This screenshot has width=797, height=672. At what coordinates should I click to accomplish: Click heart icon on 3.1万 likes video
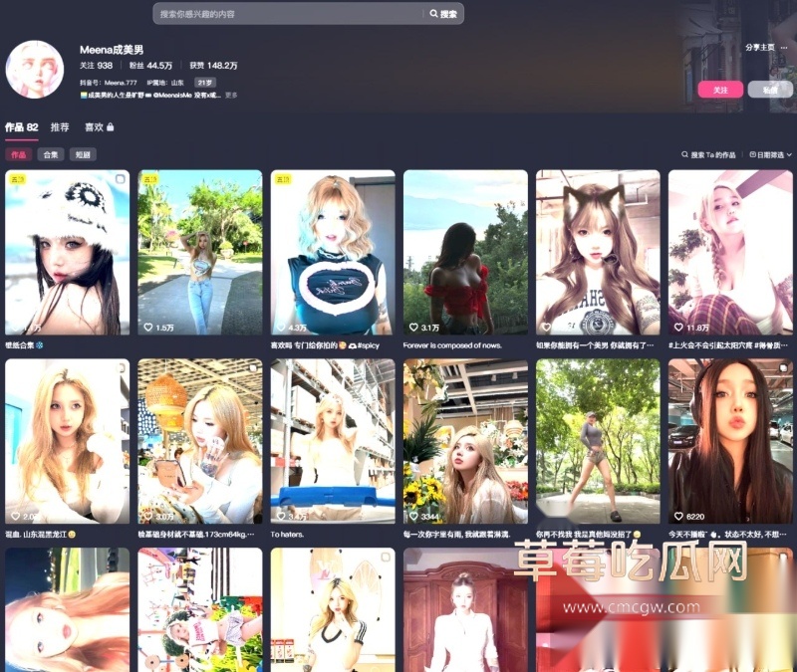(413, 327)
